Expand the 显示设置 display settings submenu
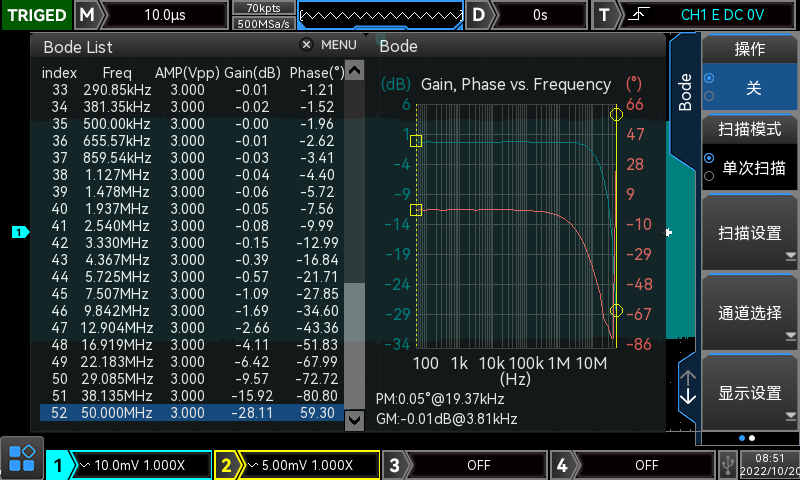Image resolution: width=800 pixels, height=480 pixels. click(x=749, y=392)
